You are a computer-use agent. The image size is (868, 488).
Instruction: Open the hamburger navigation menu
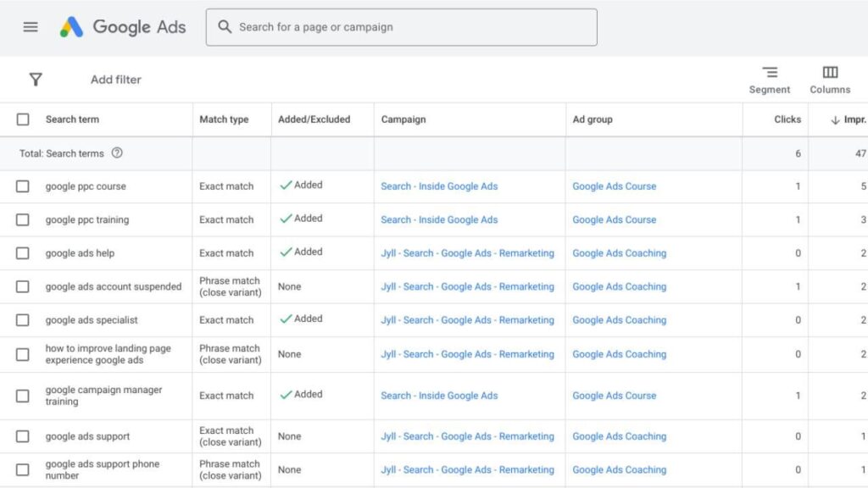coord(31,27)
